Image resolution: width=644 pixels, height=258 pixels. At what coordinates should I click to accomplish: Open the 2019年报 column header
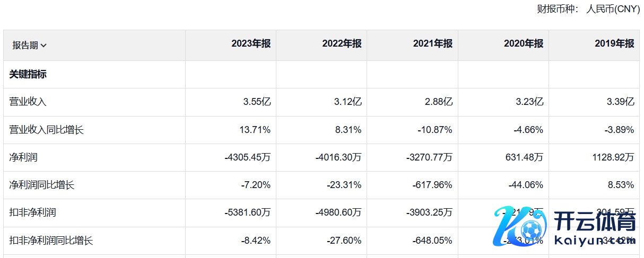(614, 44)
